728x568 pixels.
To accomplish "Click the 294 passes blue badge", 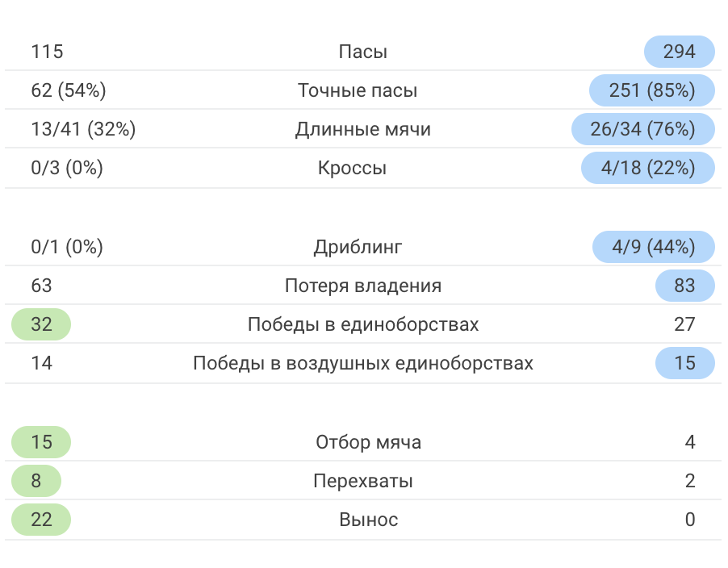I will pyautogui.click(x=680, y=52).
